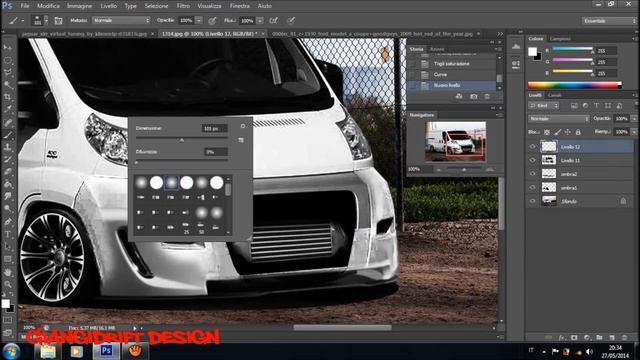Select the Eraser tool
This screenshot has width=640, height=360.
(8, 172)
